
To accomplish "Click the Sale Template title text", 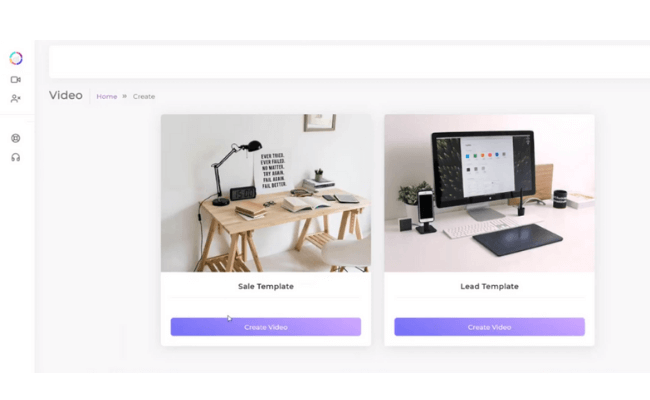I will tap(266, 286).
